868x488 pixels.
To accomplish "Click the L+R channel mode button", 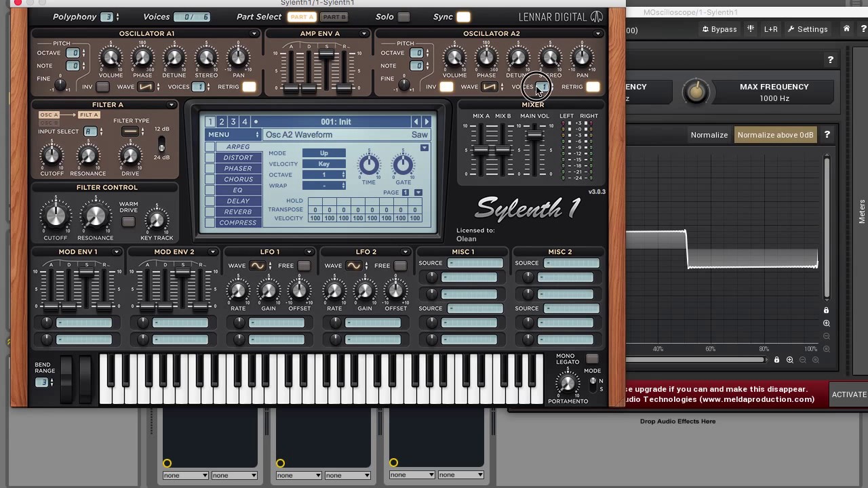I will point(770,29).
